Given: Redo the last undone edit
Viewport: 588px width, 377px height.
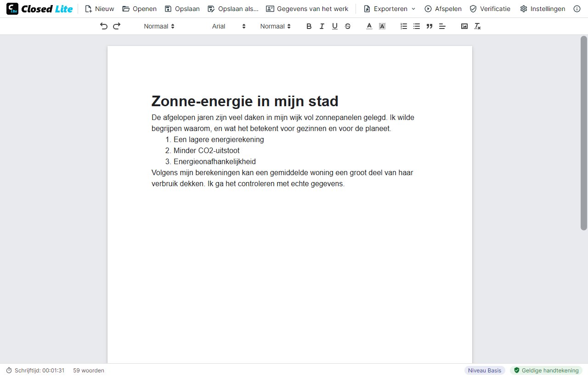Looking at the screenshot, I should pyautogui.click(x=117, y=26).
